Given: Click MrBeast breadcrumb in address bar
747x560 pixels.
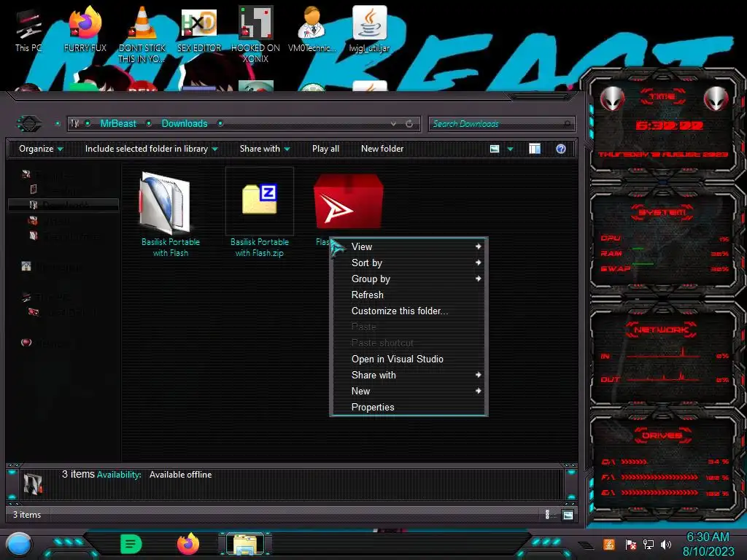Looking at the screenshot, I should (x=118, y=124).
